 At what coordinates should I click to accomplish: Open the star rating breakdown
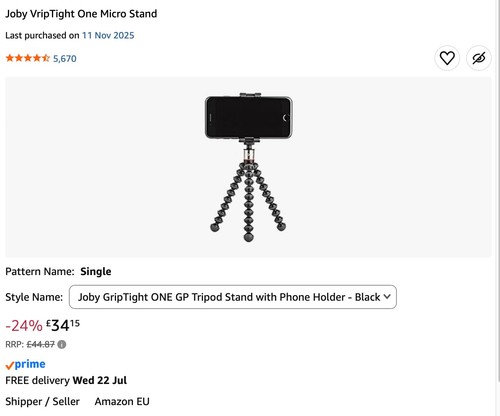tap(28, 58)
